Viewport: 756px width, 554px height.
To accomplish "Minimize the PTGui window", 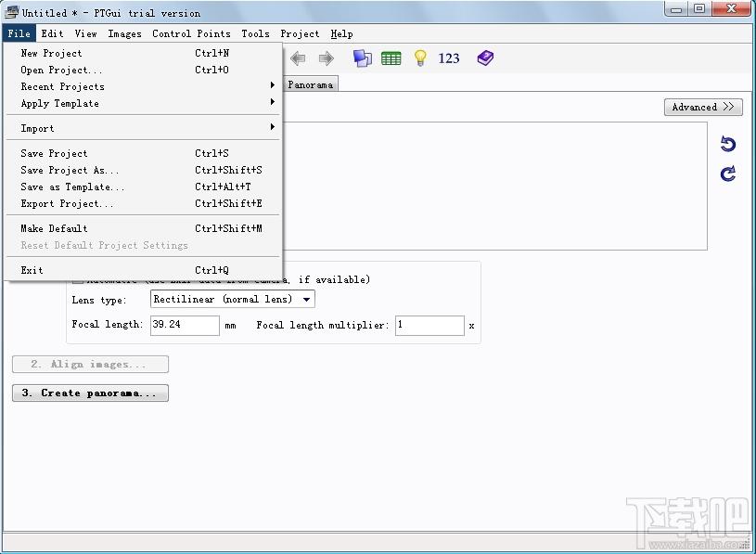I will tap(676, 9).
